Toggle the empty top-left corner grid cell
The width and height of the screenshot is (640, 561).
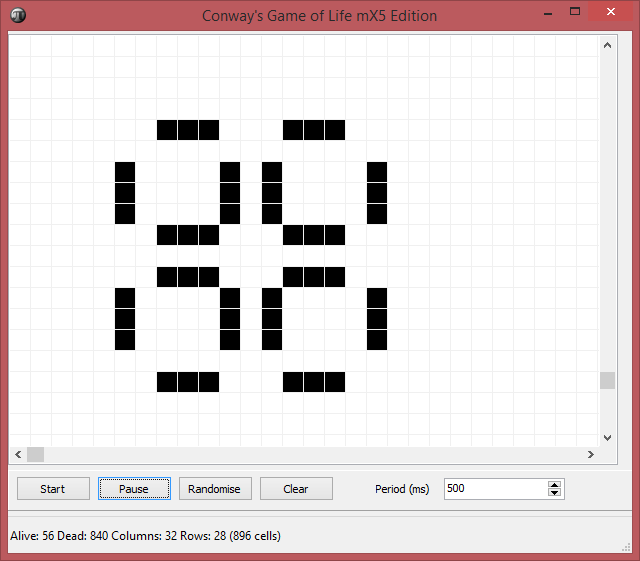19,46
